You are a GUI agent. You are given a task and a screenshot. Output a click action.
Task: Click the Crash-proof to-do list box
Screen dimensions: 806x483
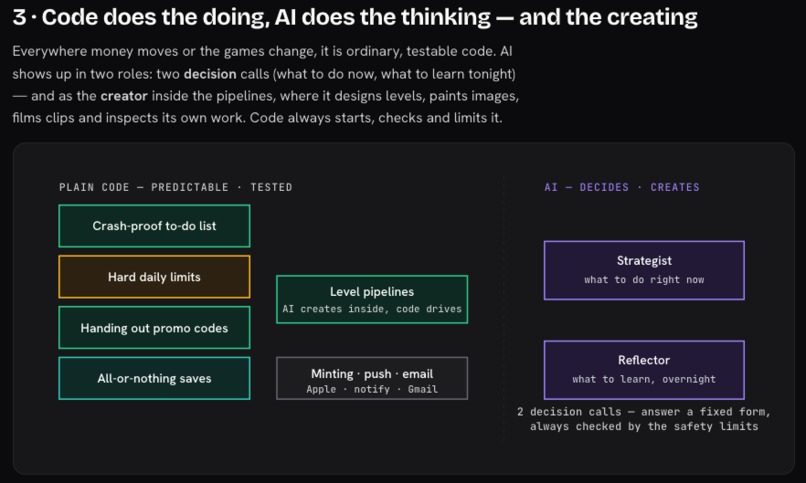(154, 226)
